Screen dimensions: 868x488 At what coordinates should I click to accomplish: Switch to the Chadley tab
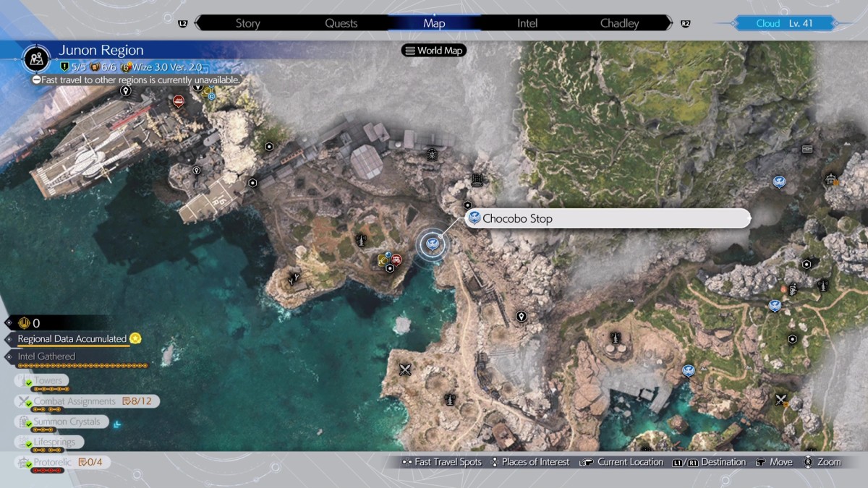click(x=620, y=23)
